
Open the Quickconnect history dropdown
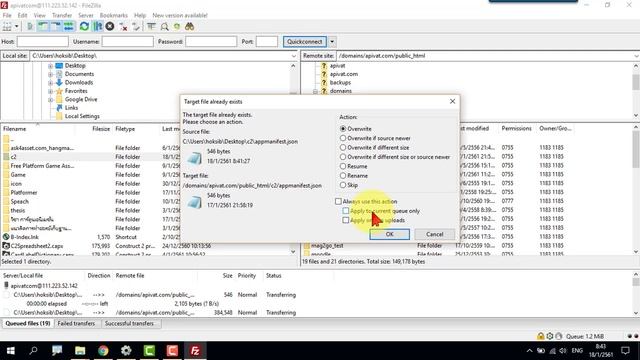point(332,42)
